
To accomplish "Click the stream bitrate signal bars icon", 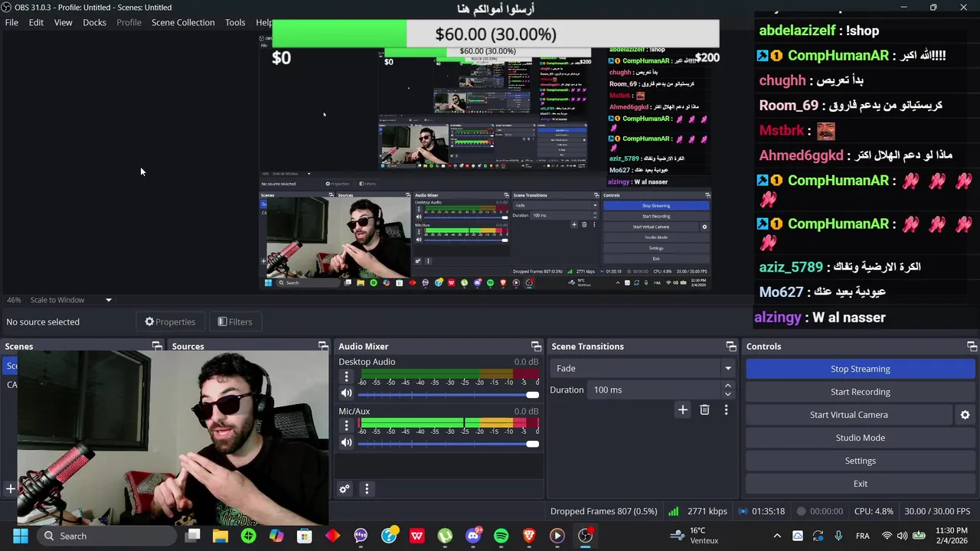I will 673,511.
